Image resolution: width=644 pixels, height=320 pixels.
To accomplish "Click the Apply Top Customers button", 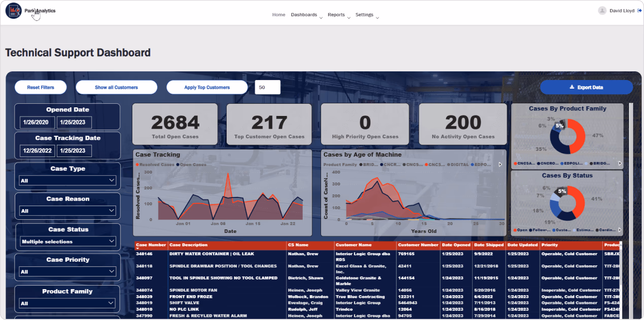I will click(x=207, y=87).
